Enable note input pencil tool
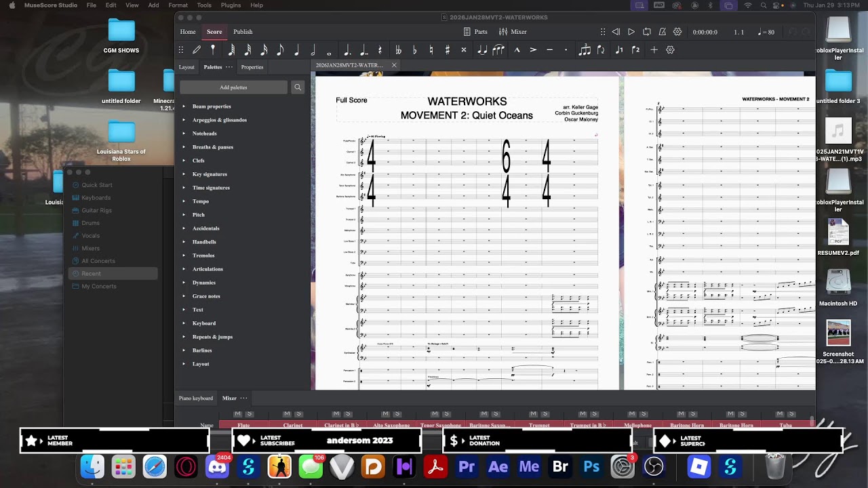This screenshot has width=868, height=488. (197, 49)
